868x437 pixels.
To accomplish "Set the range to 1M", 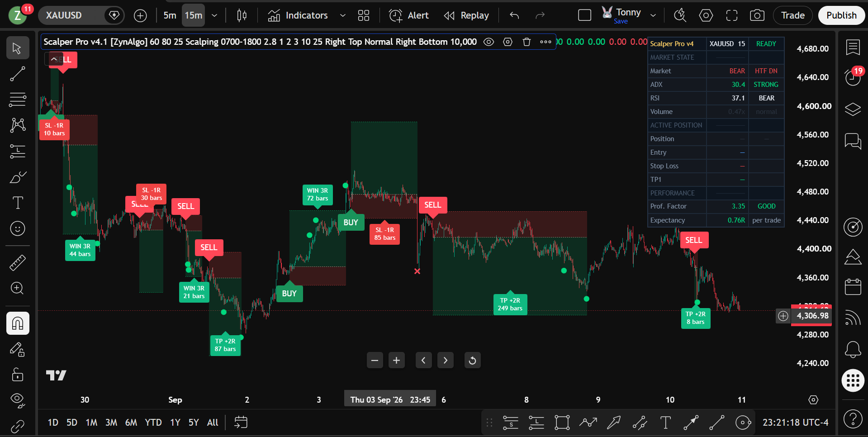I will (x=91, y=423).
